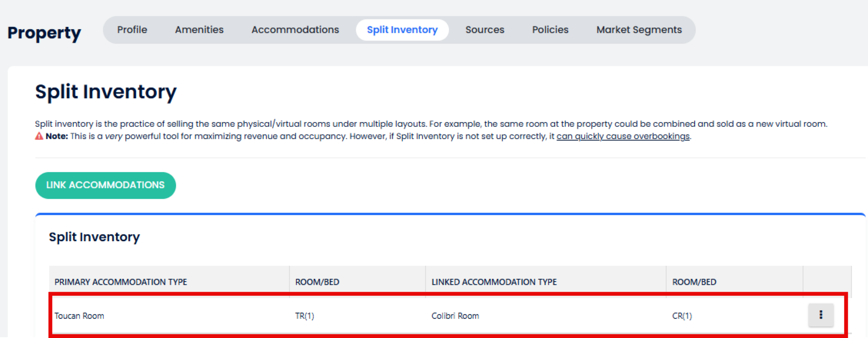Open the Market Segments tab
868x338 pixels.
pyautogui.click(x=639, y=30)
